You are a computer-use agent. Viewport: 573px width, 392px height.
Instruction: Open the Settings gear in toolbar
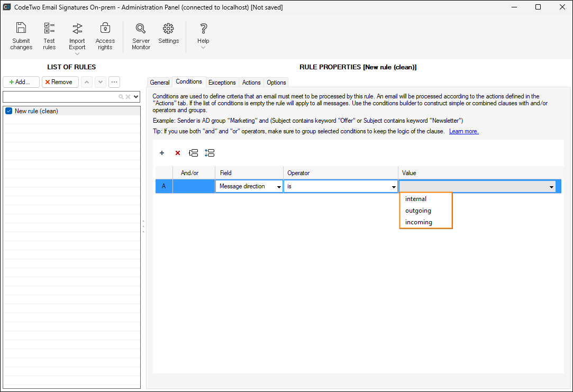tap(168, 29)
